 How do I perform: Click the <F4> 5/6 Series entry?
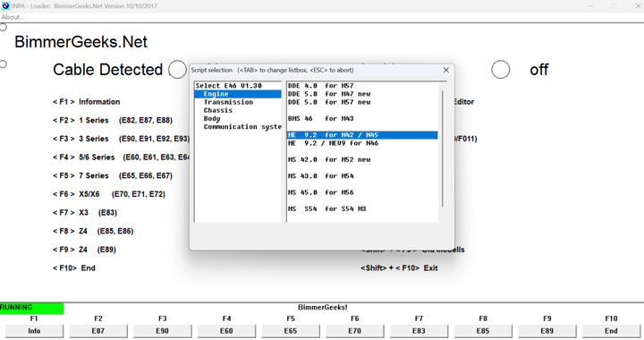click(121, 157)
